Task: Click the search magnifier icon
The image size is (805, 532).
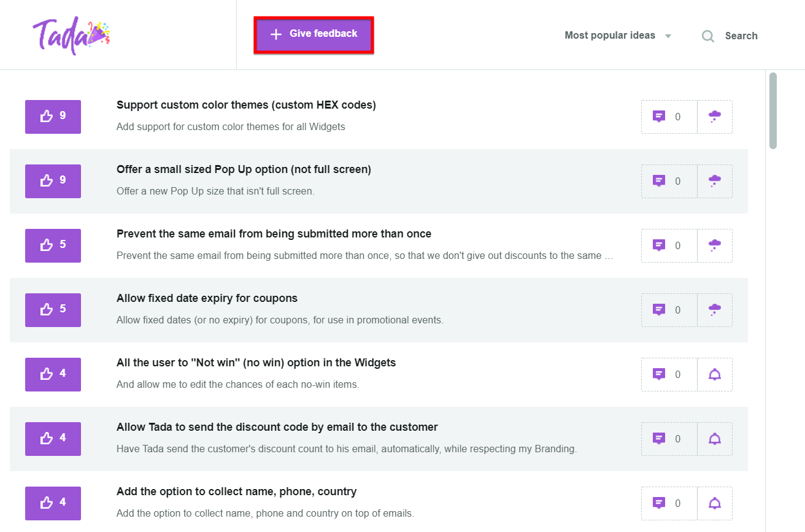Action: click(x=708, y=36)
